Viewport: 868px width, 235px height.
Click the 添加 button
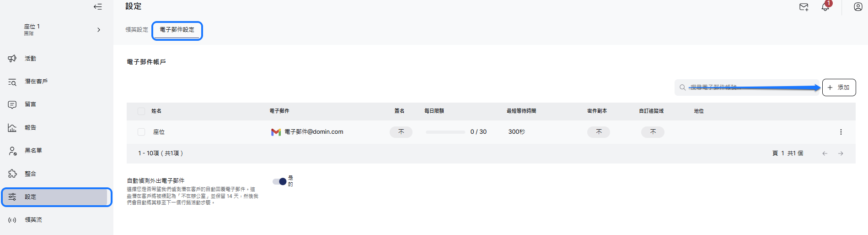click(839, 87)
